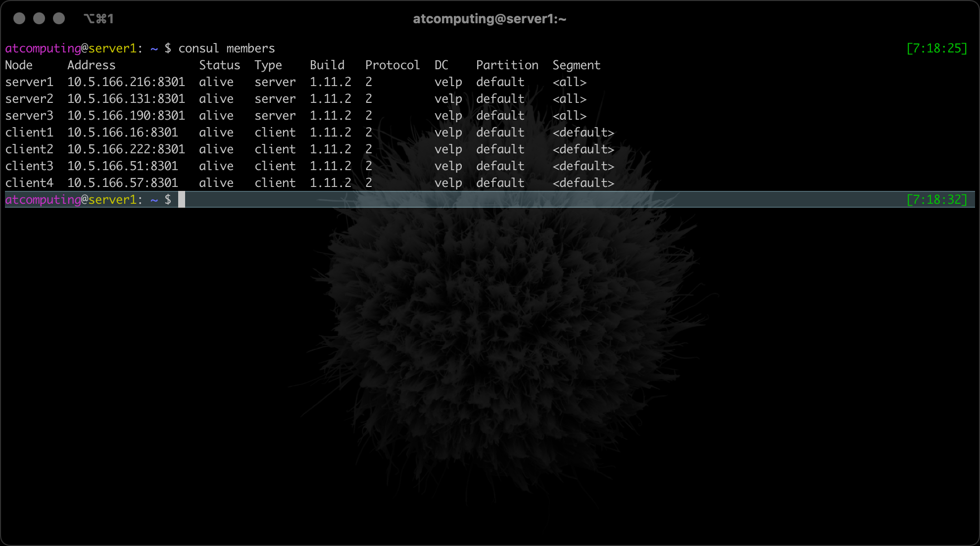Click the <all> segment value for server1

(569, 82)
